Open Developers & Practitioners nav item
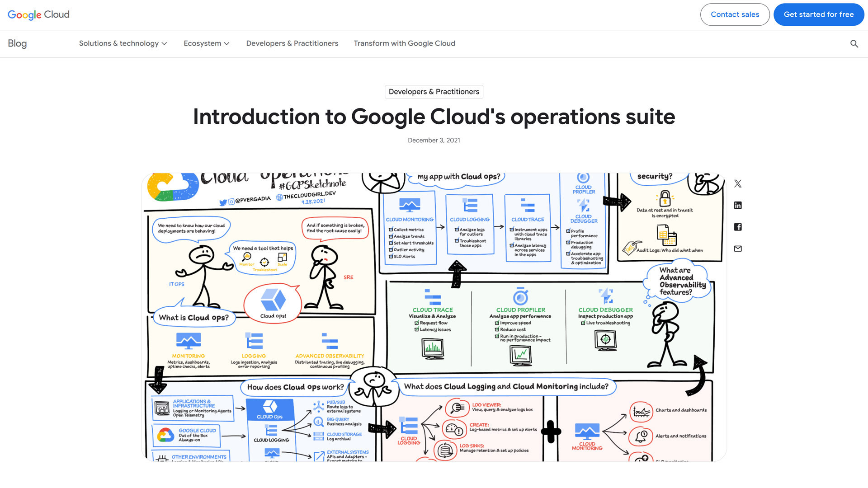 pos(292,43)
